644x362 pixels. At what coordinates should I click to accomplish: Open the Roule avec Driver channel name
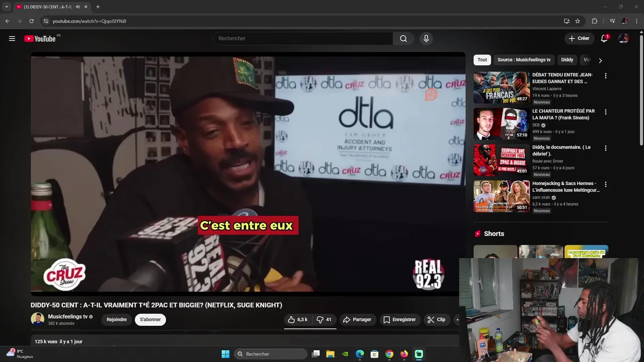click(548, 161)
